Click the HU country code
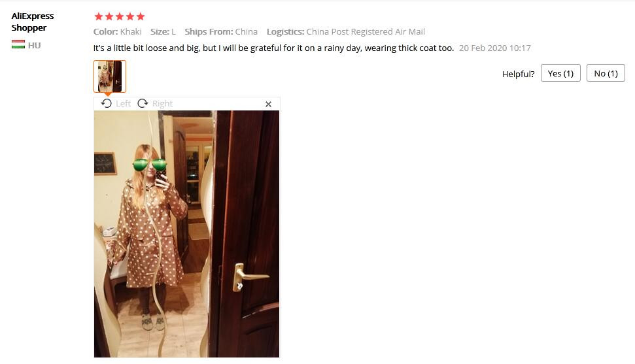This screenshot has width=635, height=364. (x=35, y=45)
